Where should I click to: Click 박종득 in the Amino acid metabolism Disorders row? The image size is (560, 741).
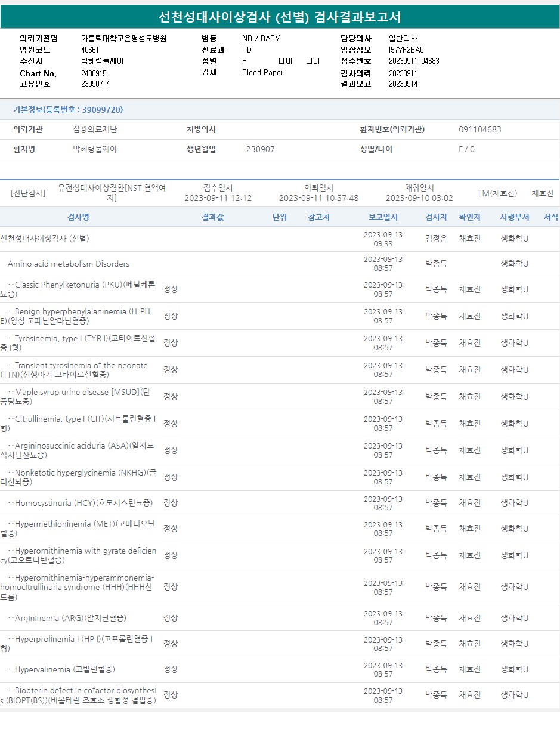click(x=436, y=264)
